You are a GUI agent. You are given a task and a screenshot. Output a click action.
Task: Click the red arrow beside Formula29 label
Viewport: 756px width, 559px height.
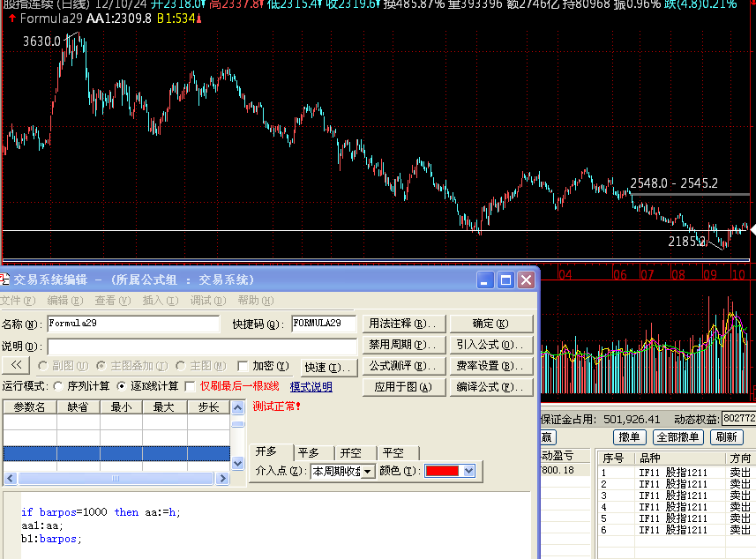11,18
